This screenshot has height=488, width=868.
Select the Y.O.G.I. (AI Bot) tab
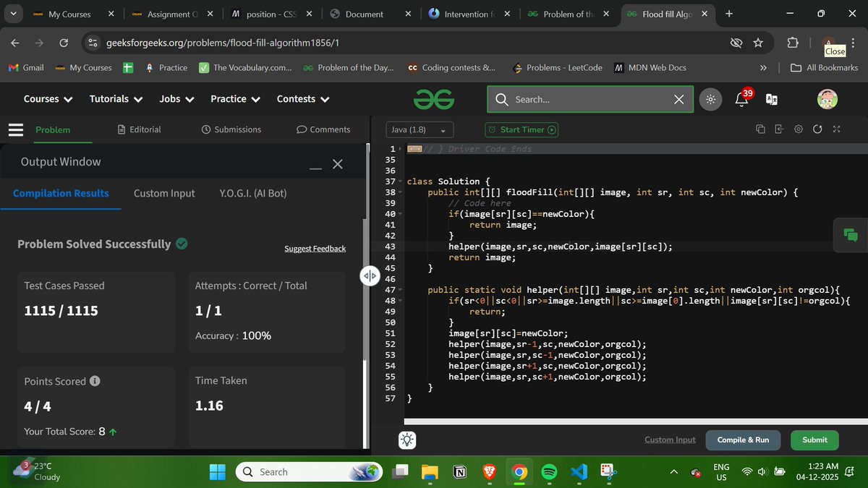[253, 193]
